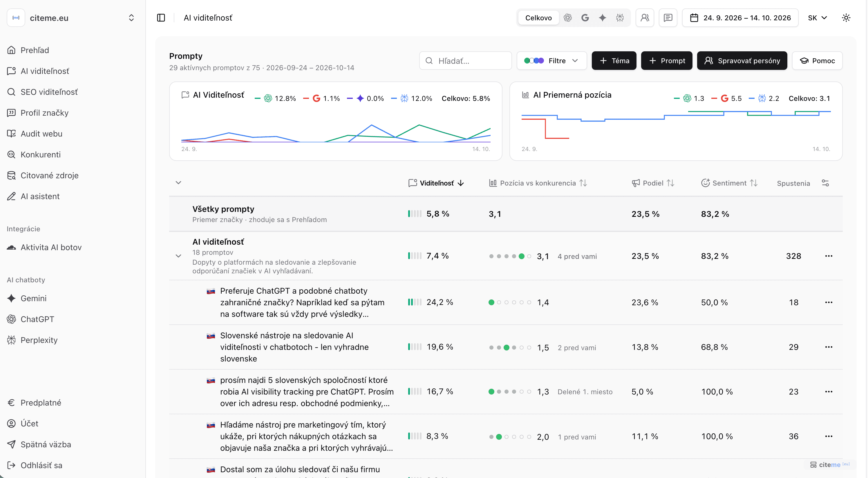
Task: Filter by Perplexity icon in header
Action: [x=620, y=17]
